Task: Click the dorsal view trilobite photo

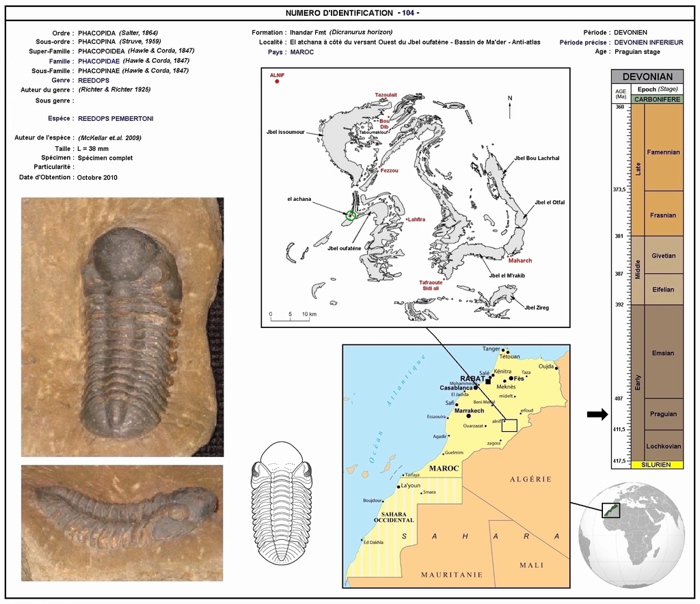Action: pos(122,327)
